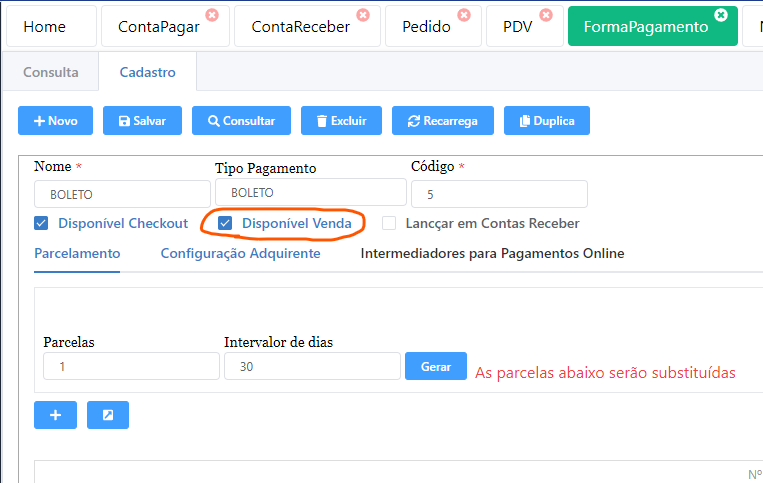Delete using the Excluir button
This screenshot has width=763, height=483.
[341, 121]
